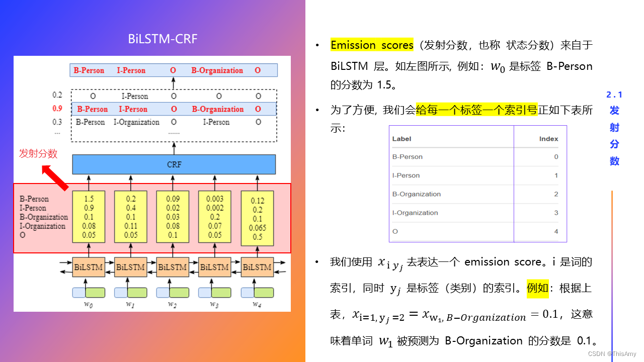Select the blue CRF layer block
644x362 pixels.
pos(174,164)
